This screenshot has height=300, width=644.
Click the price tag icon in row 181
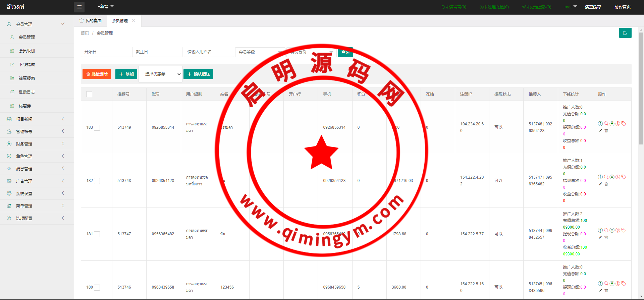624,230
